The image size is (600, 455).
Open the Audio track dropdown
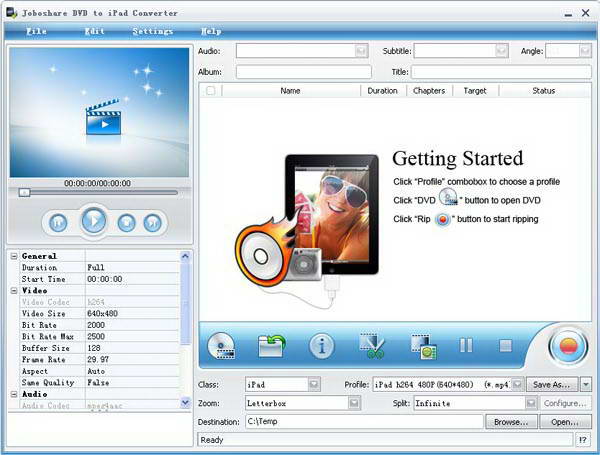coord(361,51)
